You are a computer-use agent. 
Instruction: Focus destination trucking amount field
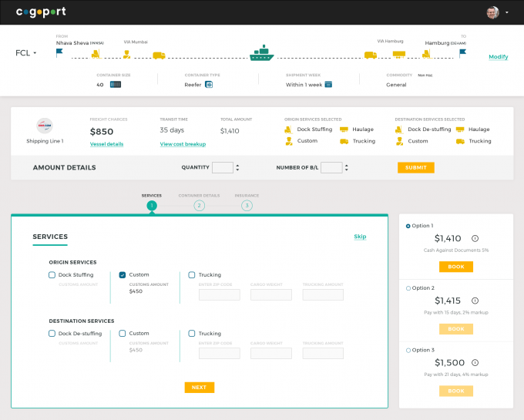(x=323, y=353)
